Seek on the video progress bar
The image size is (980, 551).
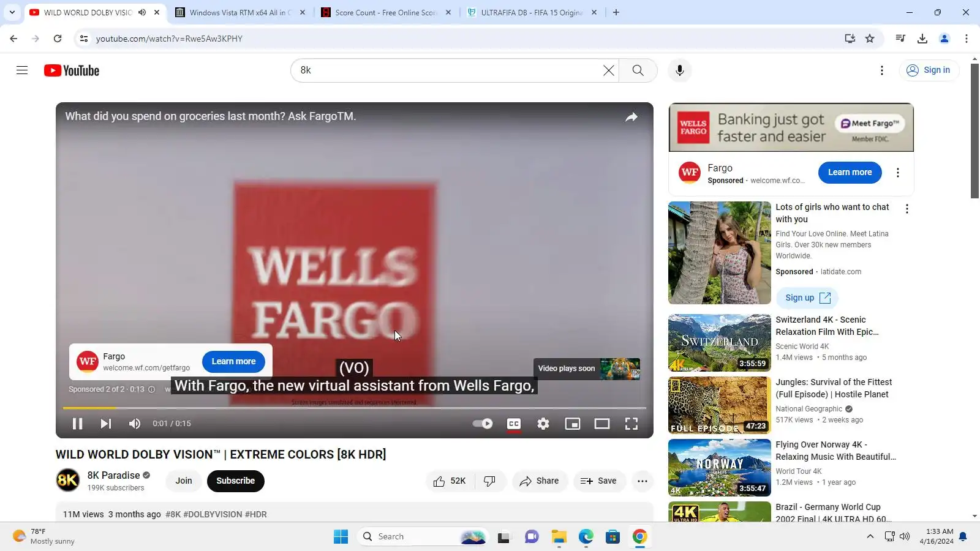tap(355, 408)
